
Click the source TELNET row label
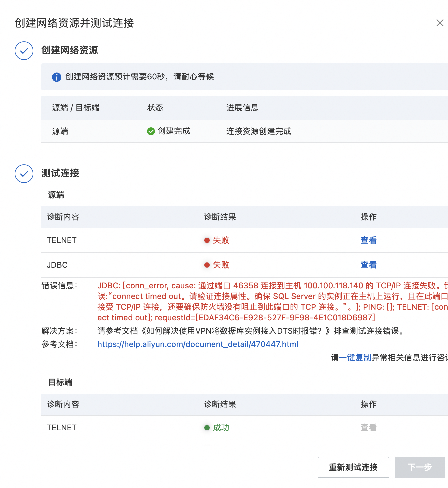[62, 240]
